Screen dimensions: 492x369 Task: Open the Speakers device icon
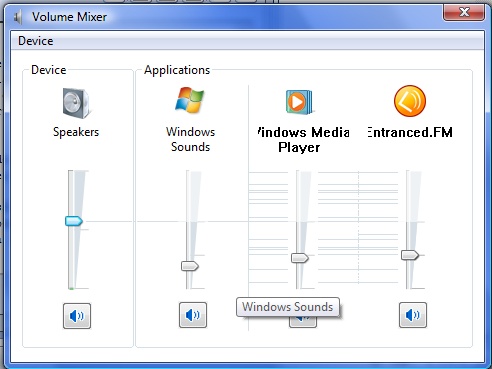click(x=76, y=103)
